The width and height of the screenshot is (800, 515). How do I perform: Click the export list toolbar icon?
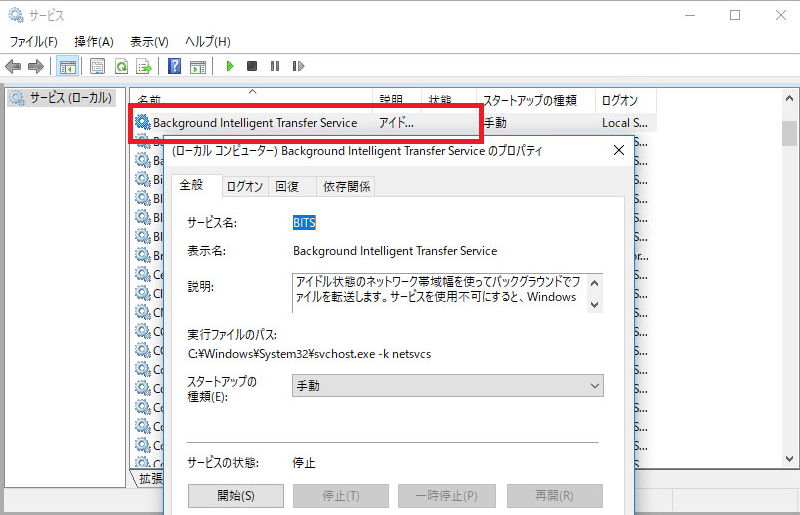(x=144, y=66)
